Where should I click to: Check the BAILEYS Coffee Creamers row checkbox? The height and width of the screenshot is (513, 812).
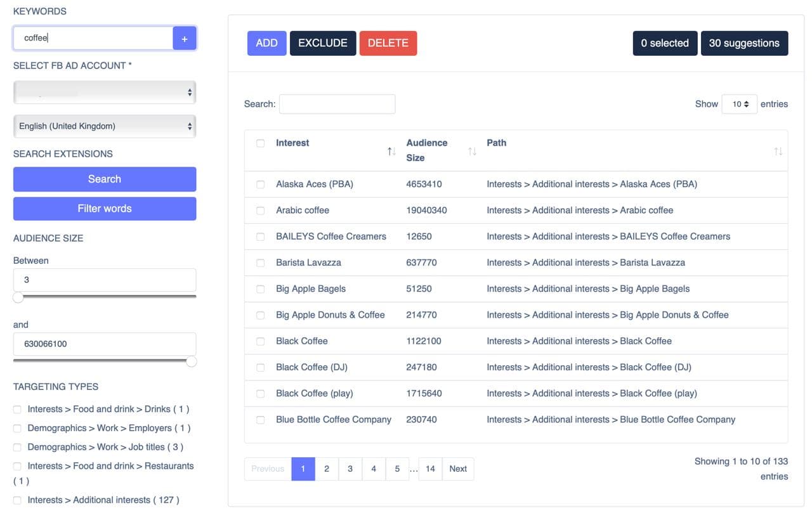pos(260,237)
